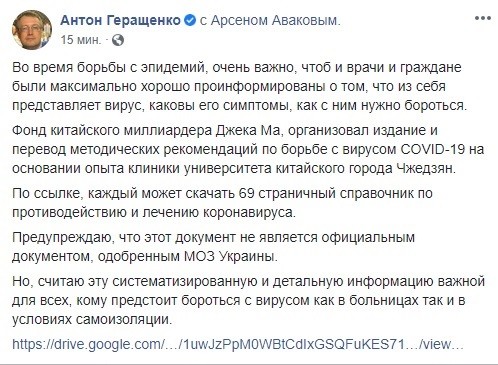Open the post options three-dot menu

pos(482,18)
